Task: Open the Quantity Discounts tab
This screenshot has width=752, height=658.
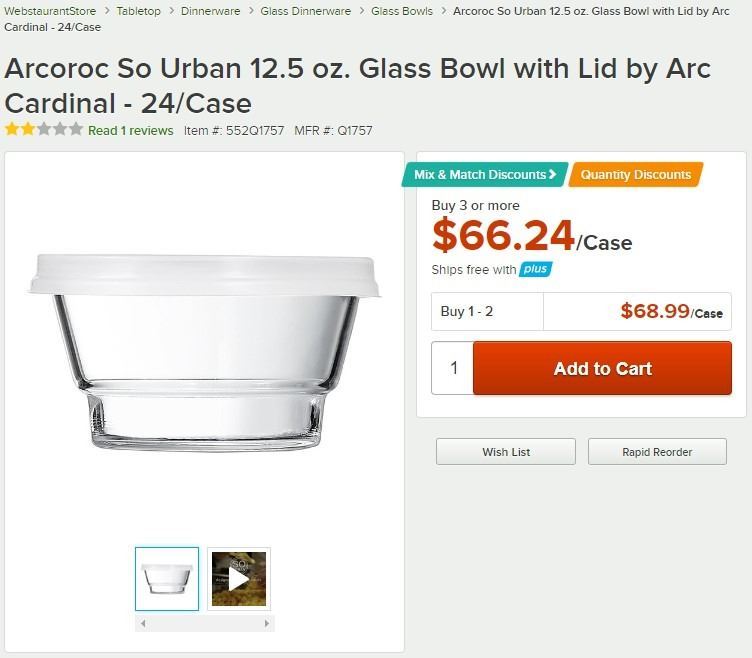Action: point(635,175)
